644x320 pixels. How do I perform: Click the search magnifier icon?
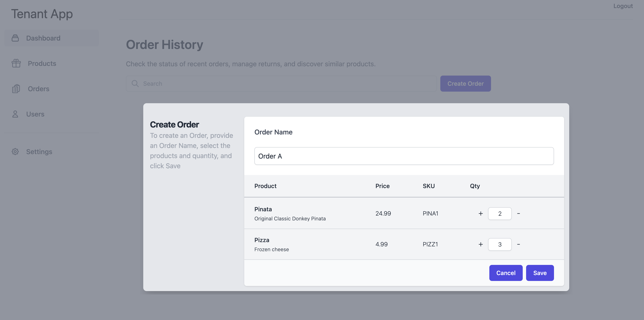tap(135, 83)
